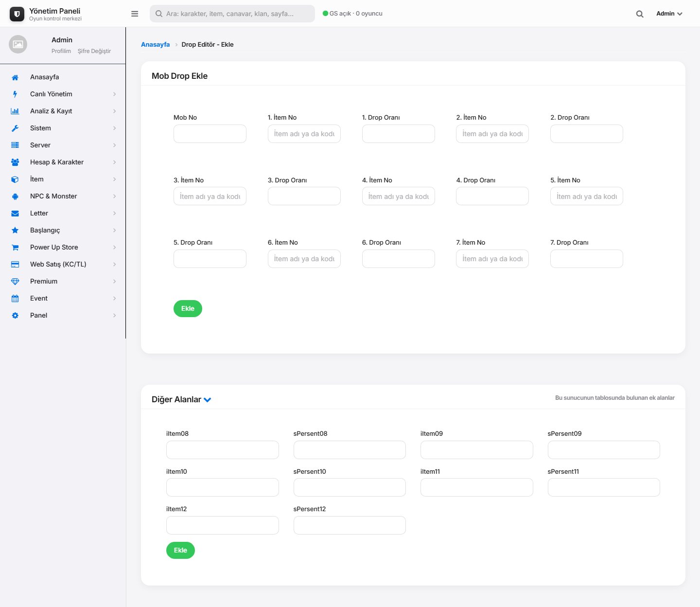The width and height of the screenshot is (700, 607).
Task: Click the cube icon for İtem
Action: pyautogui.click(x=15, y=179)
